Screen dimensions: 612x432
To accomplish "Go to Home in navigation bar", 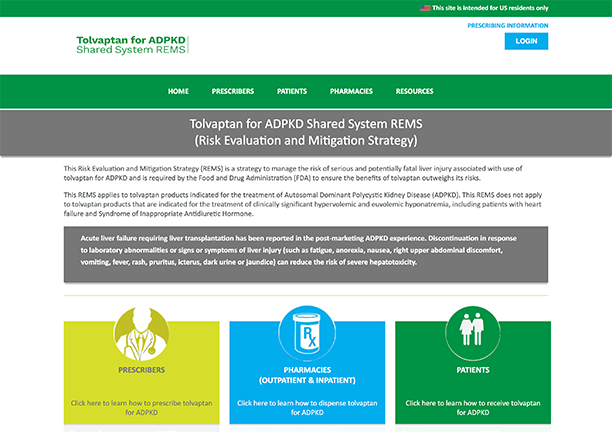I will pos(178,91).
